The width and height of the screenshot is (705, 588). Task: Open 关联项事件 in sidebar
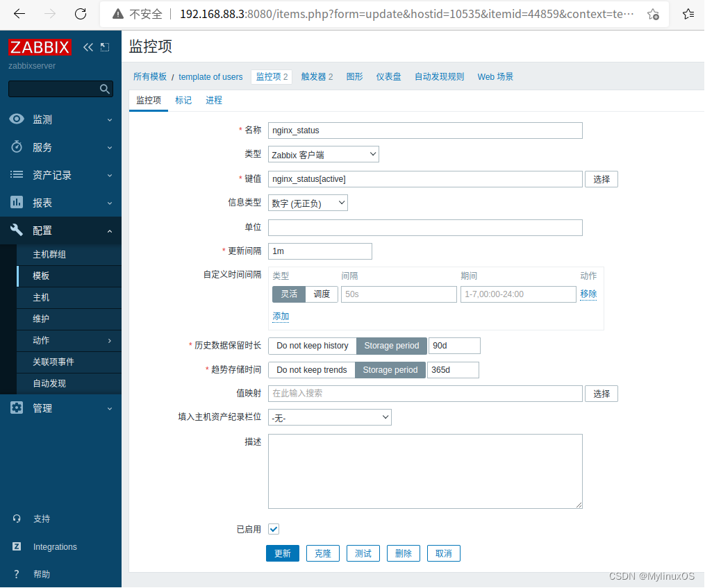pyautogui.click(x=69, y=362)
